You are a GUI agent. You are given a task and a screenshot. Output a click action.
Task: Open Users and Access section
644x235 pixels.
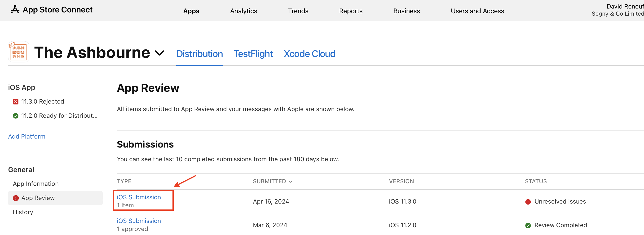click(477, 11)
